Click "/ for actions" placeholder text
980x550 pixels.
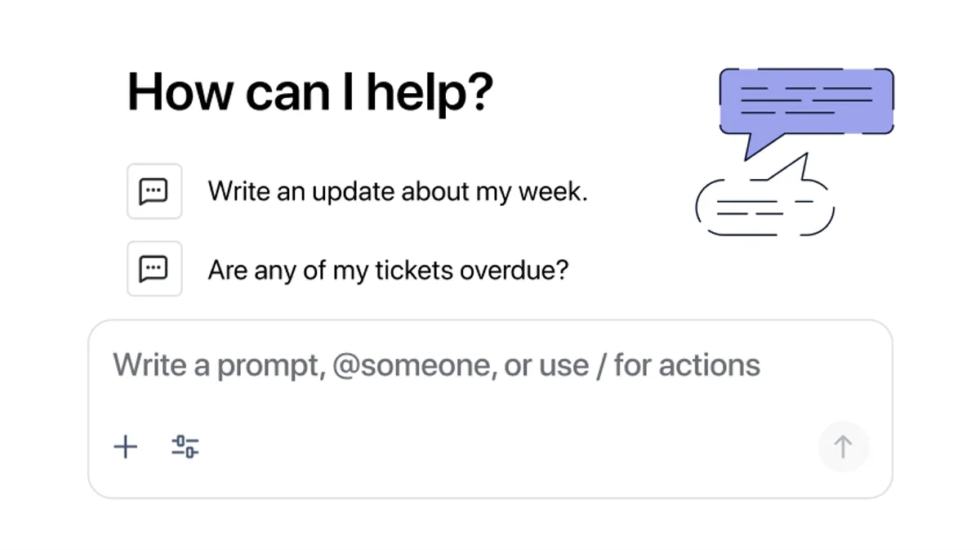tap(679, 365)
